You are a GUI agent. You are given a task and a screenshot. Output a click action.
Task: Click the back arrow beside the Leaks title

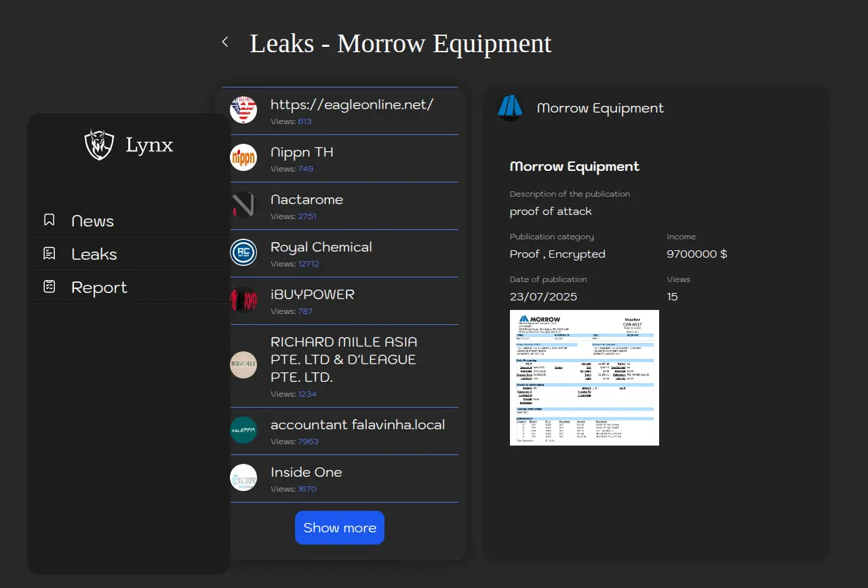pyautogui.click(x=225, y=42)
